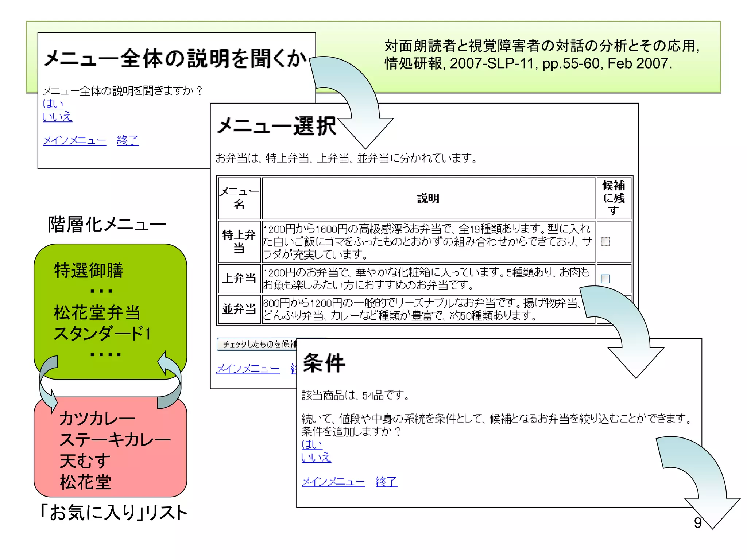The height and width of the screenshot is (560, 747).
Task: Click メニュー全体の説明を聞くか heading
Action: coord(175,59)
